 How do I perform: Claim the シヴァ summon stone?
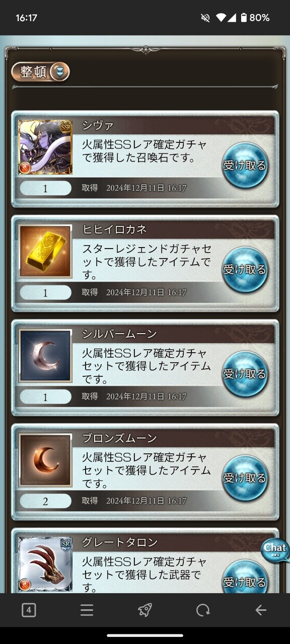(245, 166)
